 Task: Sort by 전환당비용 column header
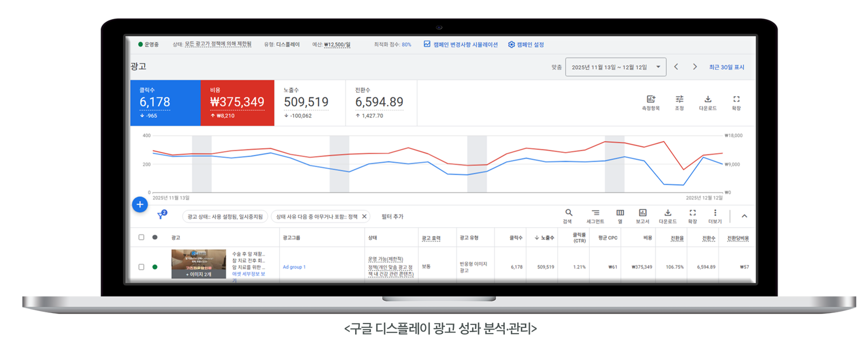738,238
